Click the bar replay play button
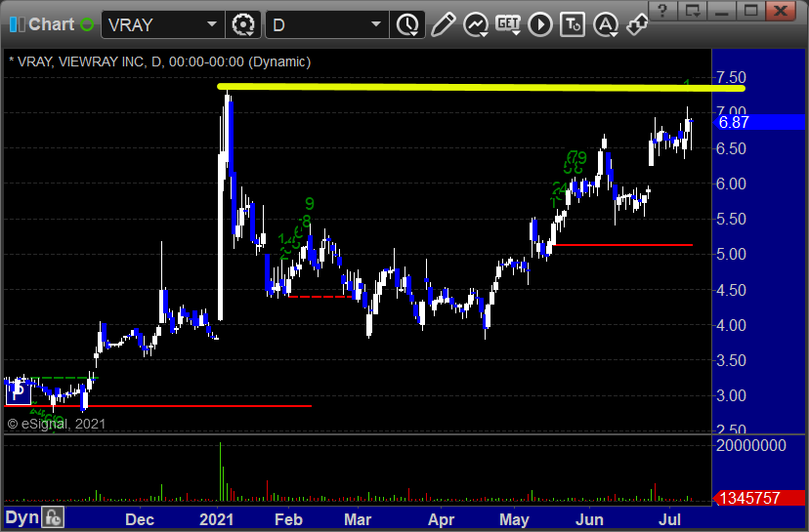This screenshot has height=532, width=809. (540, 24)
